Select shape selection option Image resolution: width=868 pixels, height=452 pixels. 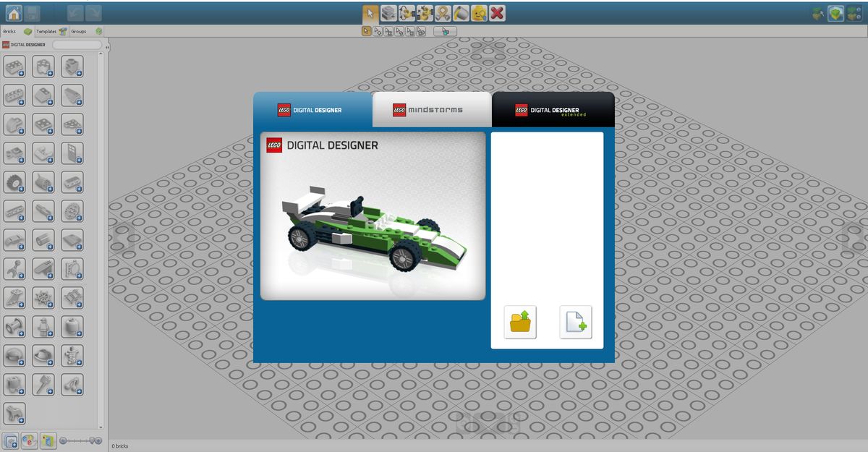pyautogui.click(x=410, y=31)
